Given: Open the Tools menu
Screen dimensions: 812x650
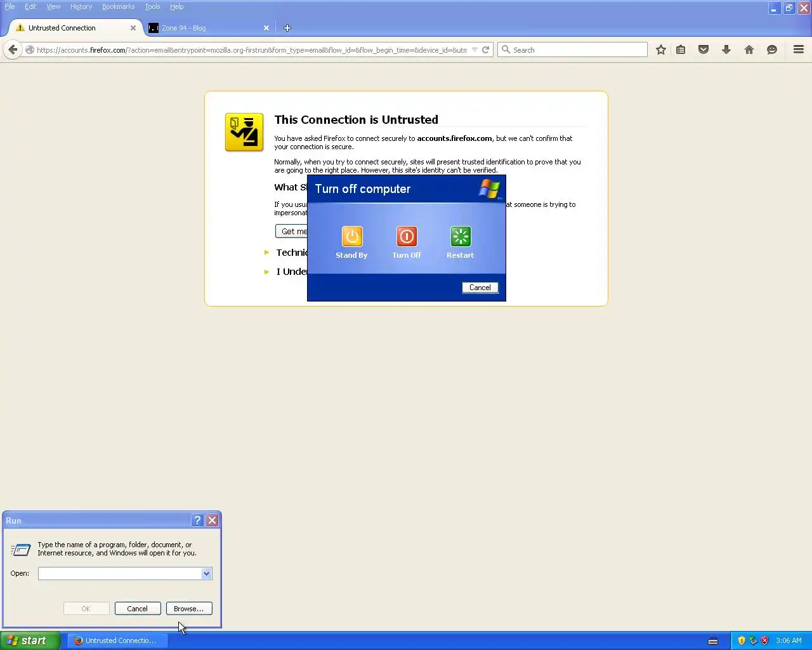Looking at the screenshot, I should coord(152,6).
